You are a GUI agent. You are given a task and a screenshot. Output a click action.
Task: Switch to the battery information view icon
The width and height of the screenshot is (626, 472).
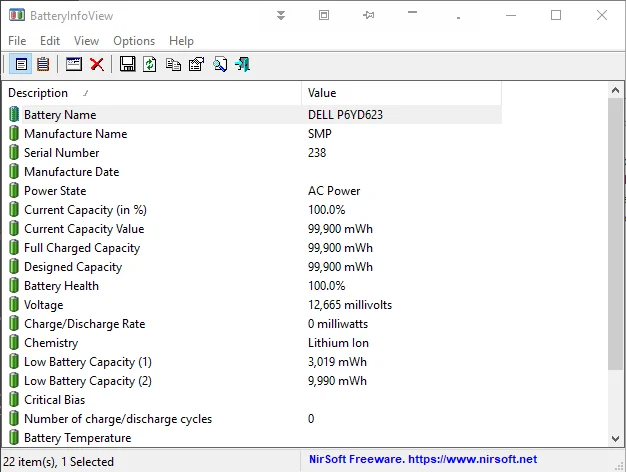coord(20,64)
